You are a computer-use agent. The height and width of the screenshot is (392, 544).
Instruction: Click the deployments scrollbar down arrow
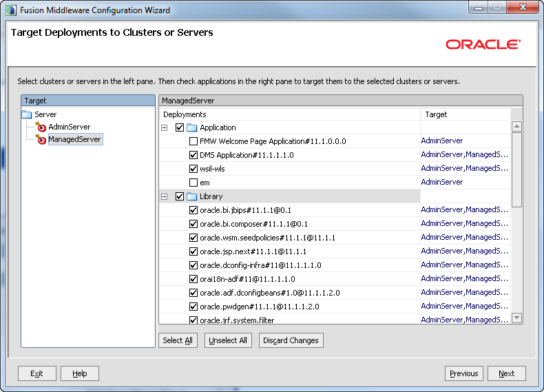pos(516,318)
